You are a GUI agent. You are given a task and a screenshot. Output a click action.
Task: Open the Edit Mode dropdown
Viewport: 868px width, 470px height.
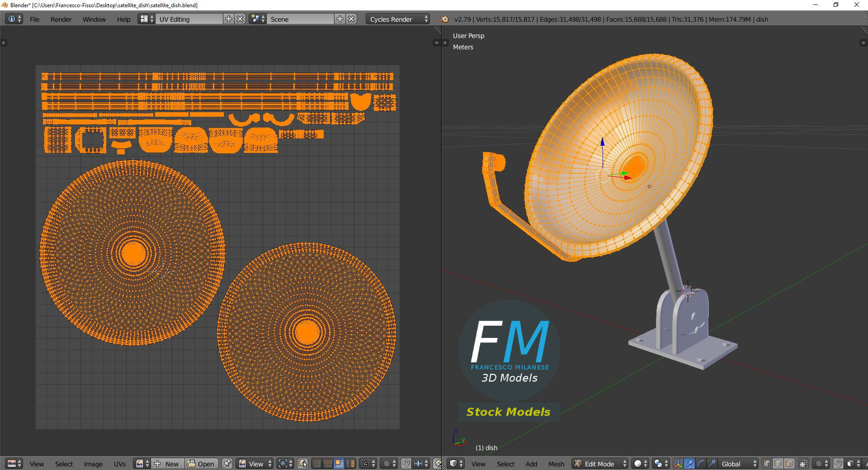pyautogui.click(x=600, y=464)
